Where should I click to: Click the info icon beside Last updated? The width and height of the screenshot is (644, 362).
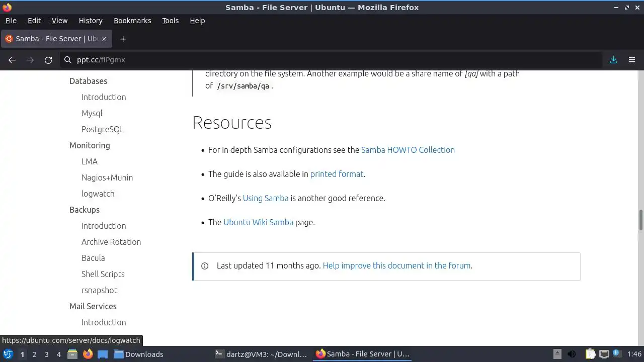click(205, 266)
